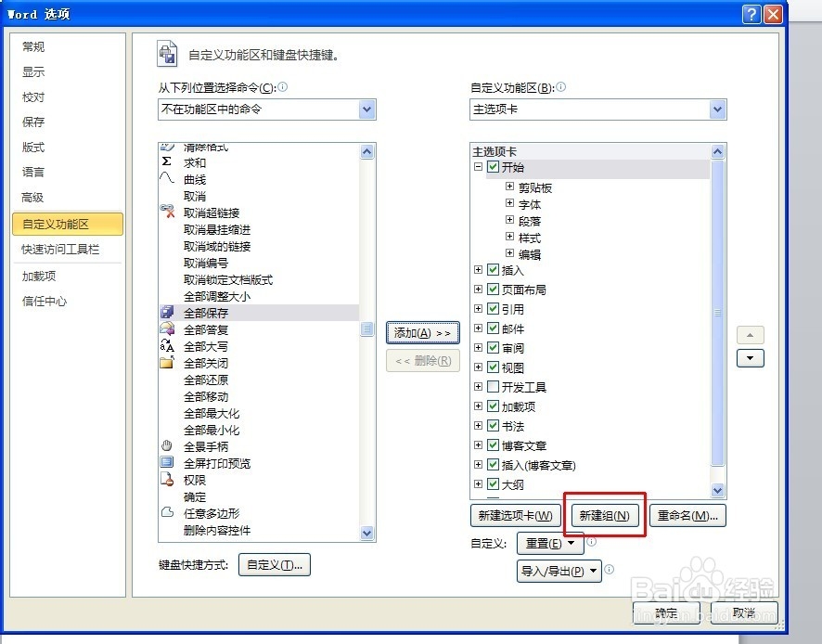This screenshot has height=644, width=822.
Task: Toggle the 加载项 checkbox in tab list
Action: point(493,406)
